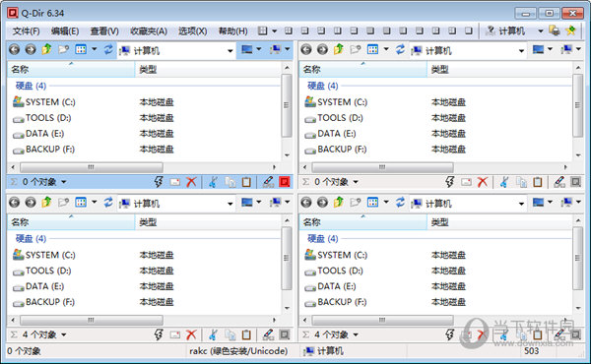Click the yellow star icon in main toolbar
This screenshot has height=364, width=591.
point(570,30)
